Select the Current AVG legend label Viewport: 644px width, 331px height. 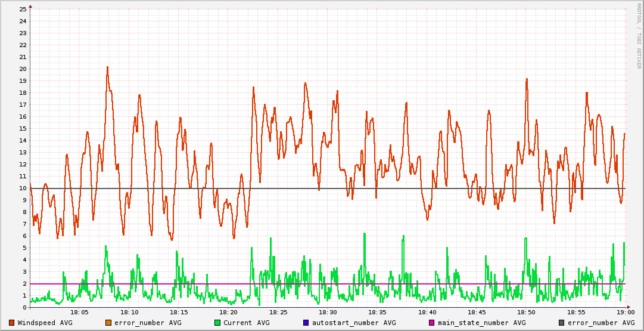click(246, 323)
